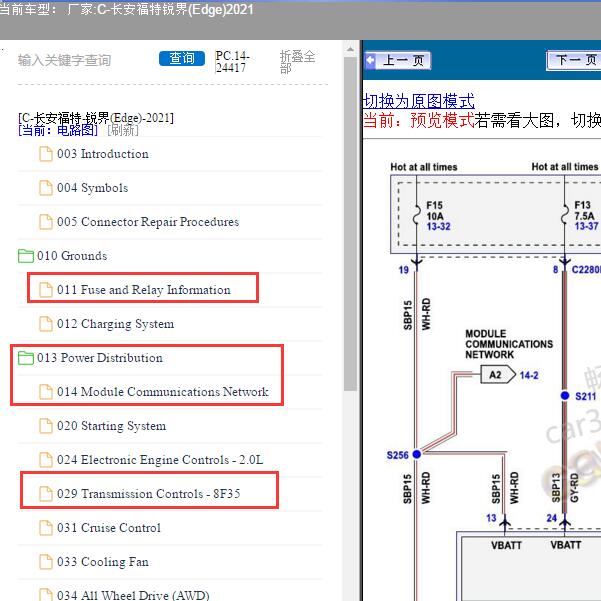Image resolution: width=601 pixels, height=601 pixels.
Task: Click document icon beside 024 Electronic Engine Controls
Action: coord(46,460)
